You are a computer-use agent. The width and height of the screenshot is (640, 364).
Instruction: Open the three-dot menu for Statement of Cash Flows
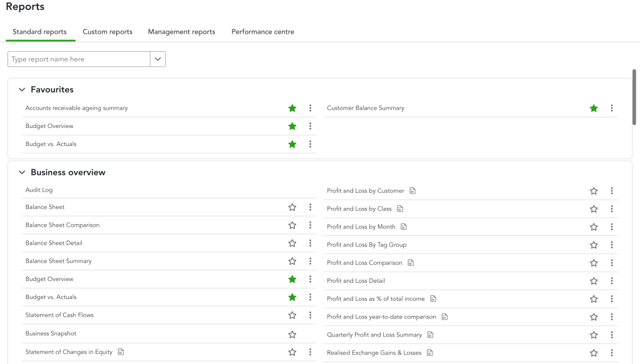tap(311, 315)
